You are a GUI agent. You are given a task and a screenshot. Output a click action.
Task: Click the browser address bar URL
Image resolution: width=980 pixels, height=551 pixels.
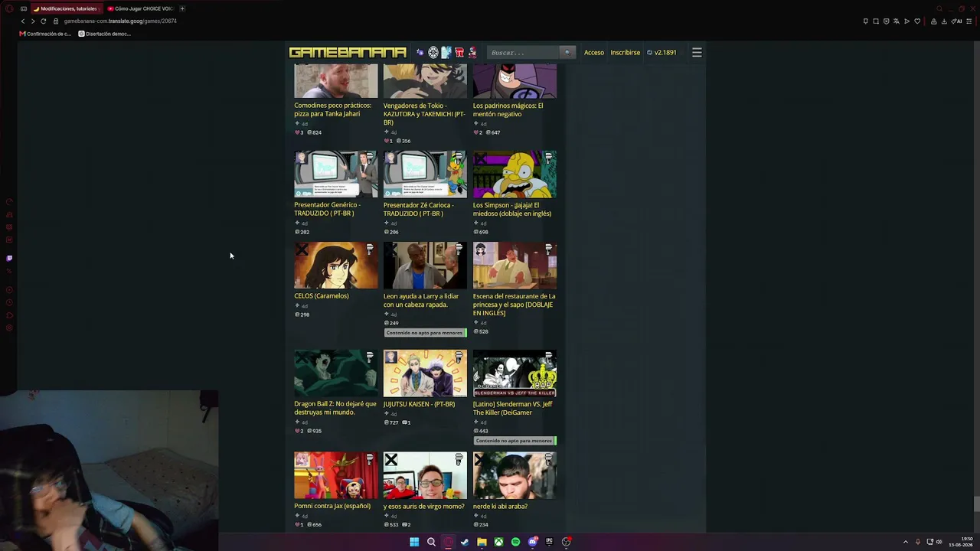tap(120, 21)
